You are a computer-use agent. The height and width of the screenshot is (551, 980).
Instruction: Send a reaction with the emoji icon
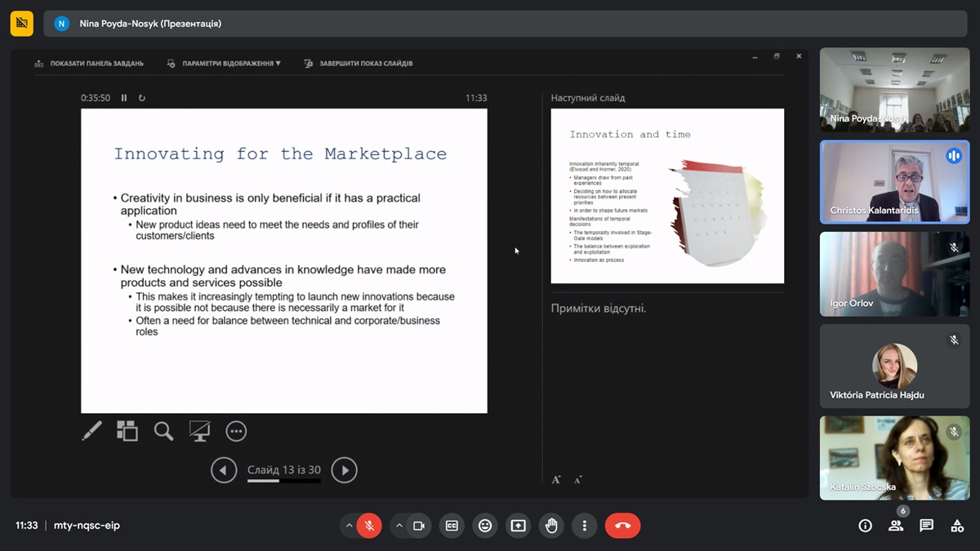pyautogui.click(x=485, y=526)
